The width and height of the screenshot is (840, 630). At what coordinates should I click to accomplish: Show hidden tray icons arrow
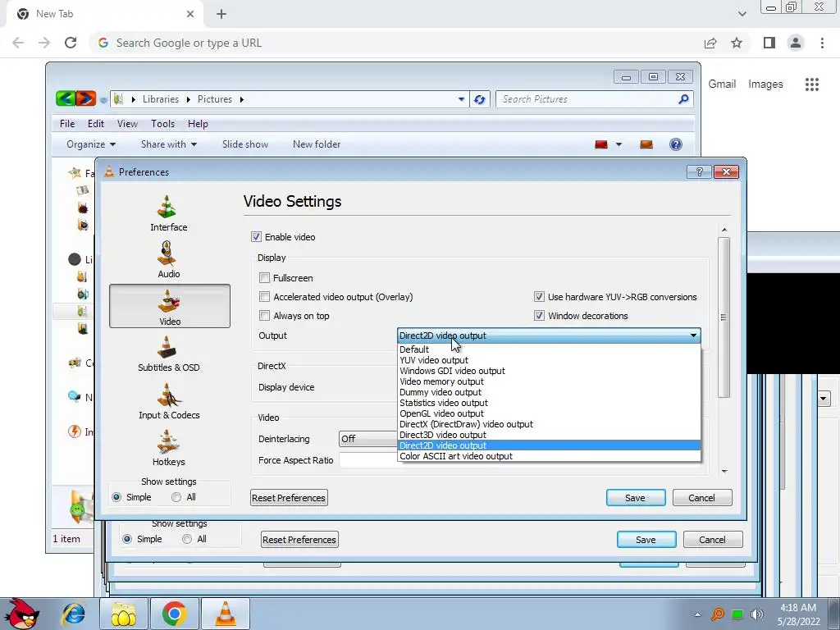(x=697, y=614)
